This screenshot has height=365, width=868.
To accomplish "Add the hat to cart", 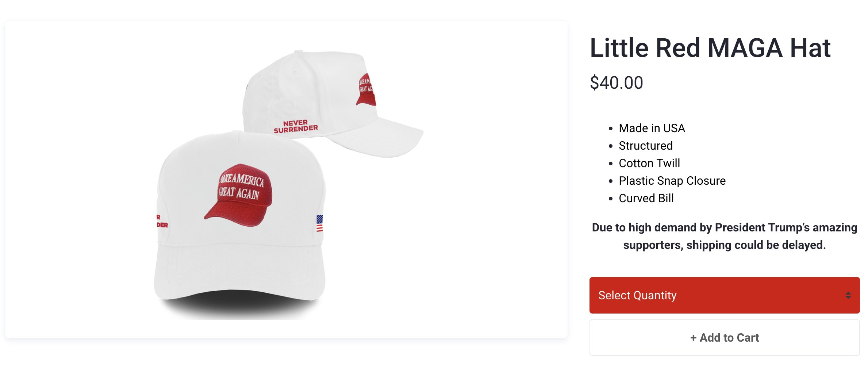I will point(724,338).
